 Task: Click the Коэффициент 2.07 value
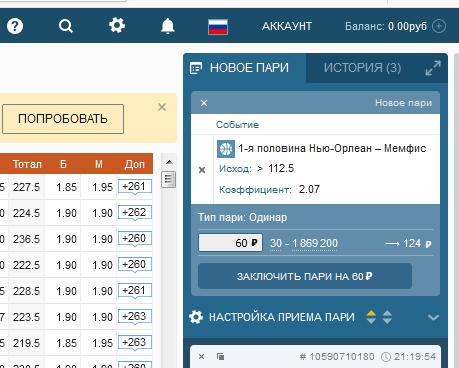(x=309, y=189)
